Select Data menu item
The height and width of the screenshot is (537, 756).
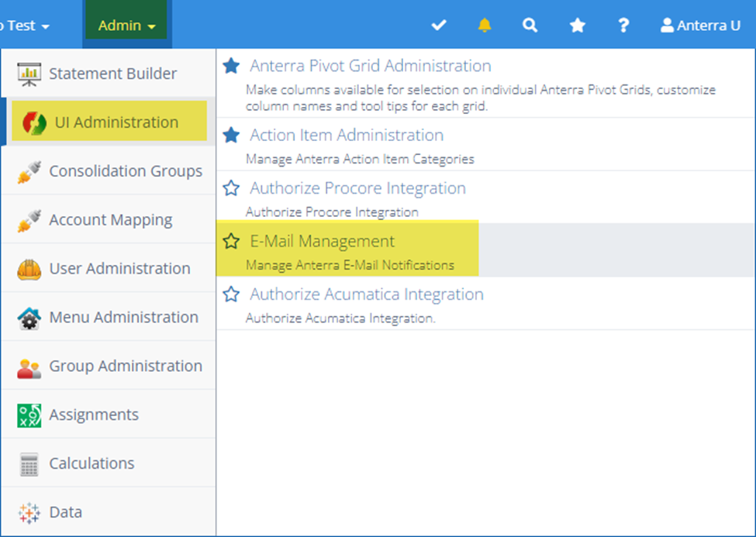[109, 512]
